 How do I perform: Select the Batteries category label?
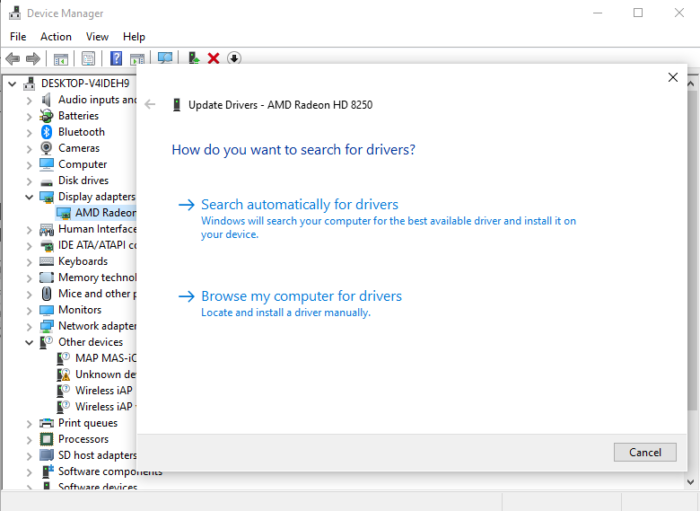78,116
